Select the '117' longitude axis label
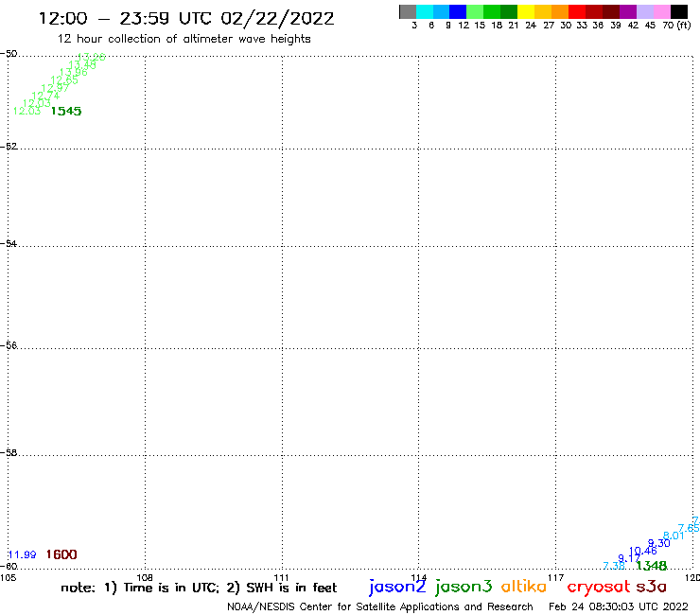 pyautogui.click(x=556, y=577)
